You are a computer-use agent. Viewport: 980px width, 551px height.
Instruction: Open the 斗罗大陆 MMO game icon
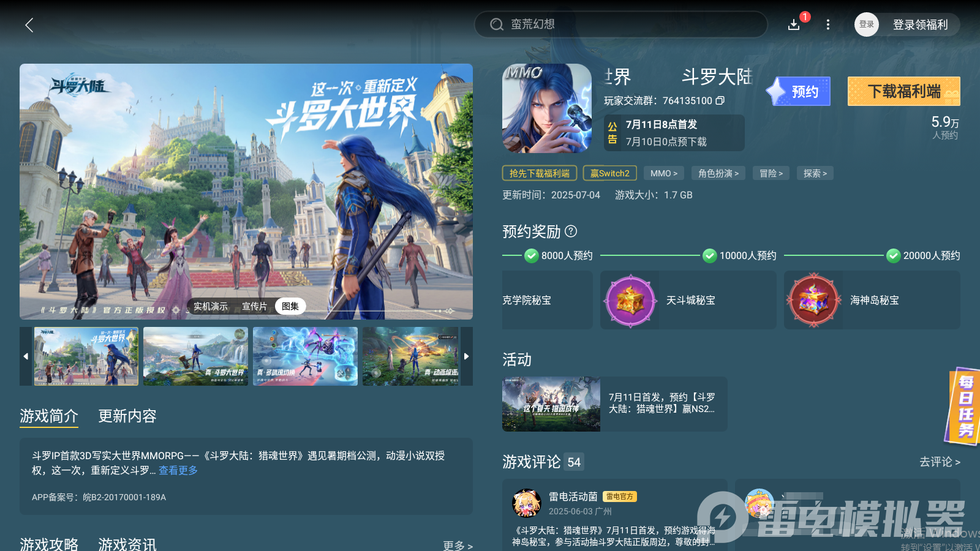(547, 108)
